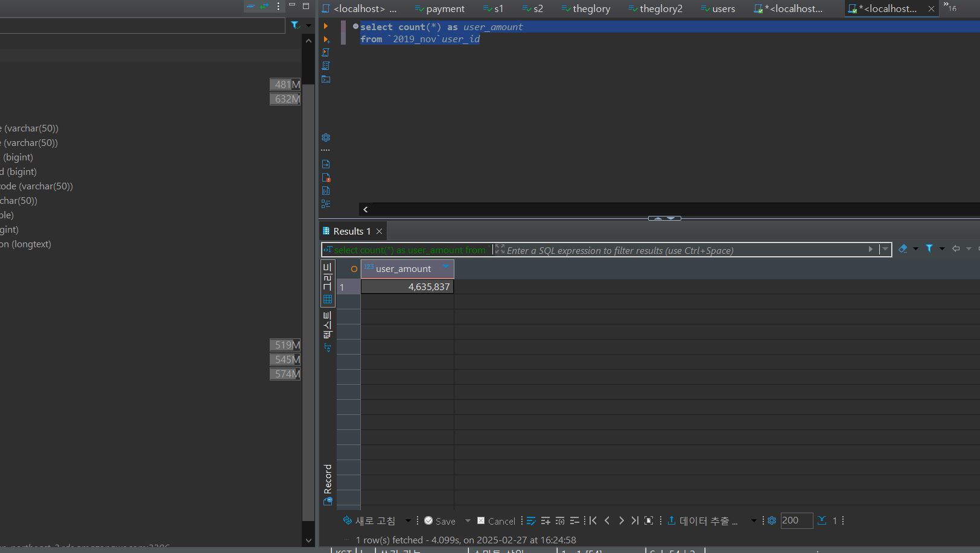This screenshot has height=553, width=980.
Task: Switch to the theglory2 editor tab
Action: point(655,8)
